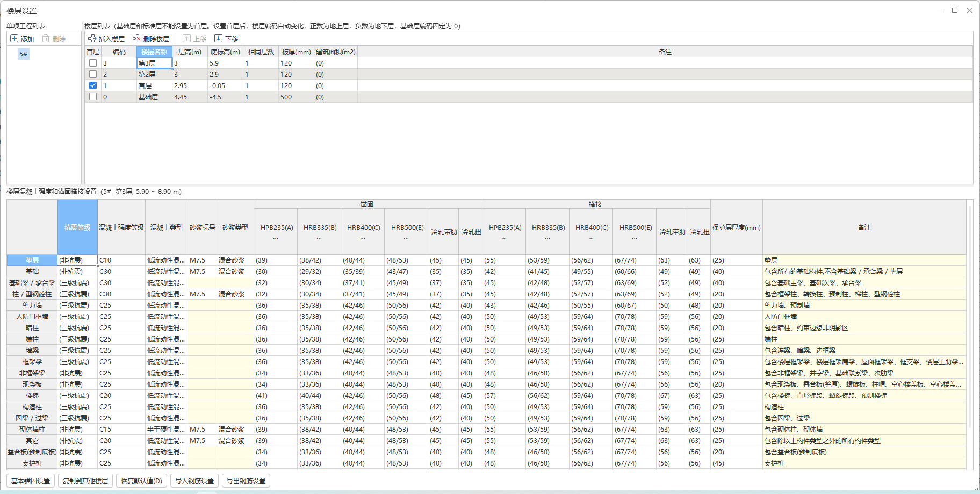Click 半干硬性混... concrete type in 砌体墙柱 row

pos(167,430)
